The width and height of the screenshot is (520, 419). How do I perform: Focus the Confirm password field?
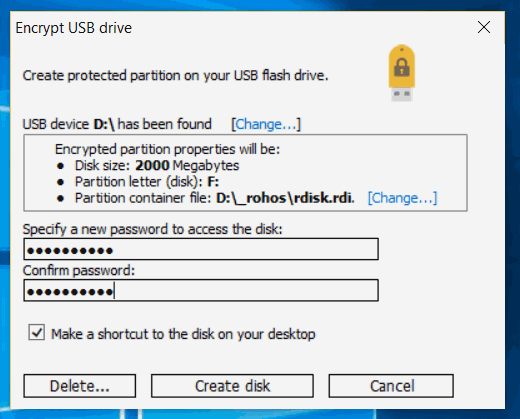pos(201,290)
